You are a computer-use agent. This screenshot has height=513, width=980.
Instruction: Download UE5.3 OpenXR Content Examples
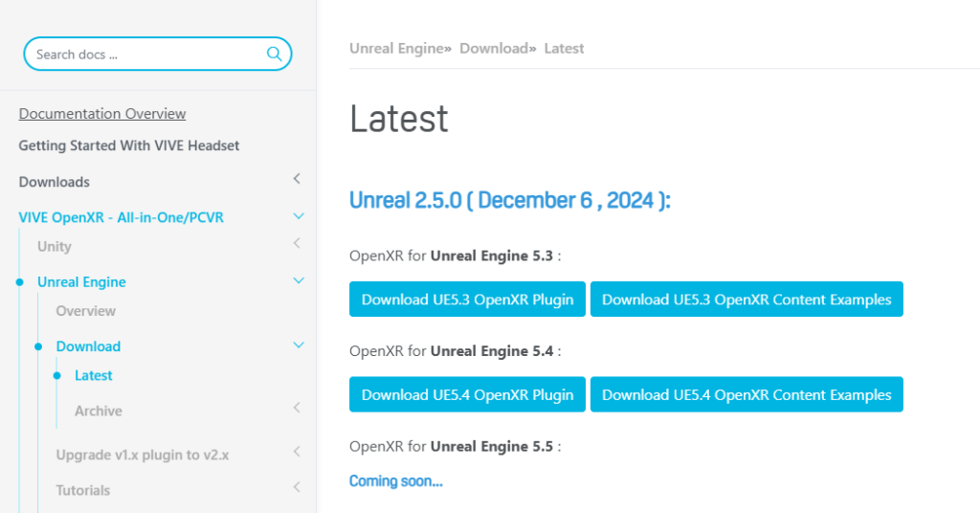(746, 300)
